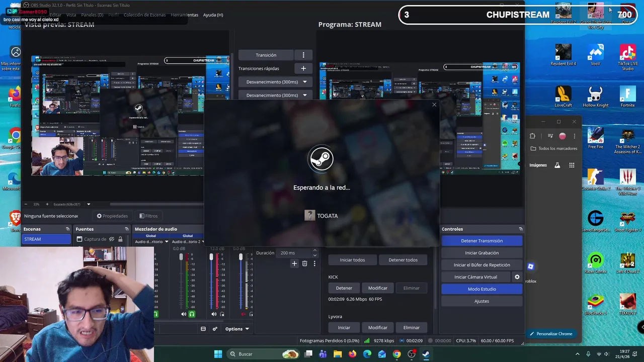Expand second Desvanecimiento (300ms) dropdown arrow
This screenshot has width=644, height=362.
[x=304, y=95]
